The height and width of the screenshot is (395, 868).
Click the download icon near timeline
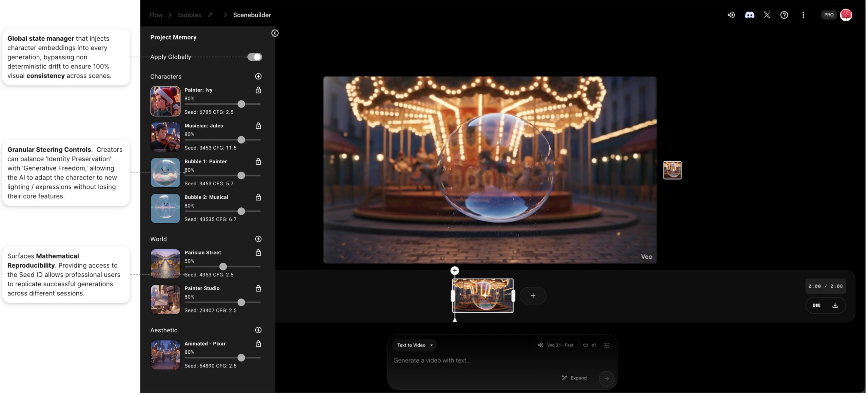835,306
